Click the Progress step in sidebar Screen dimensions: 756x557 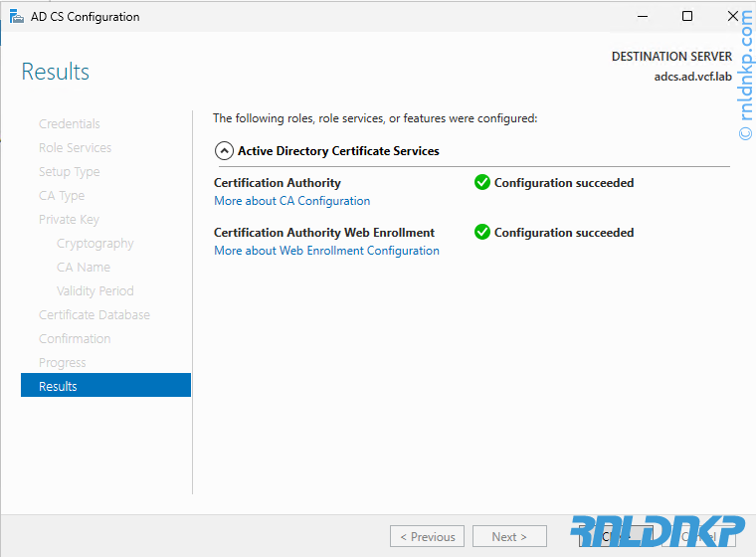[62, 363]
